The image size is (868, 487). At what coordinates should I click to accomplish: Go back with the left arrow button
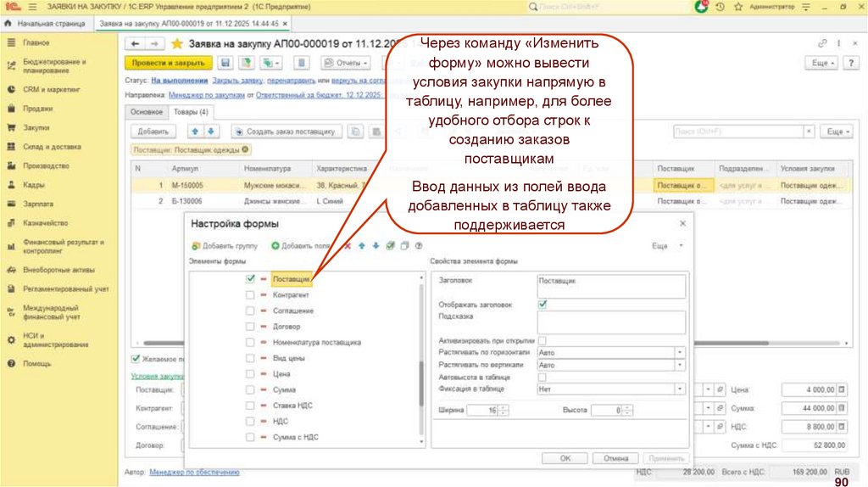(x=135, y=44)
